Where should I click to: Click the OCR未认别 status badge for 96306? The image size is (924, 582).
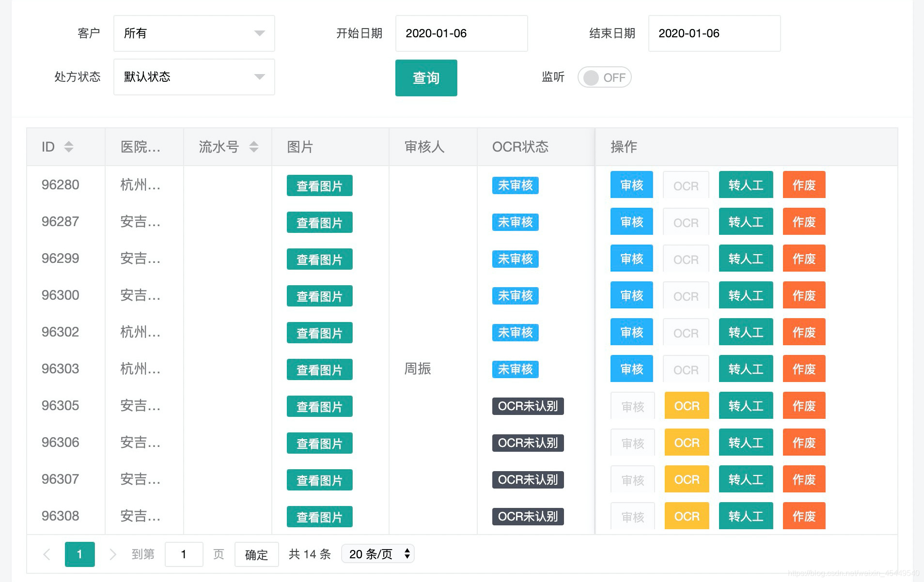point(527,443)
